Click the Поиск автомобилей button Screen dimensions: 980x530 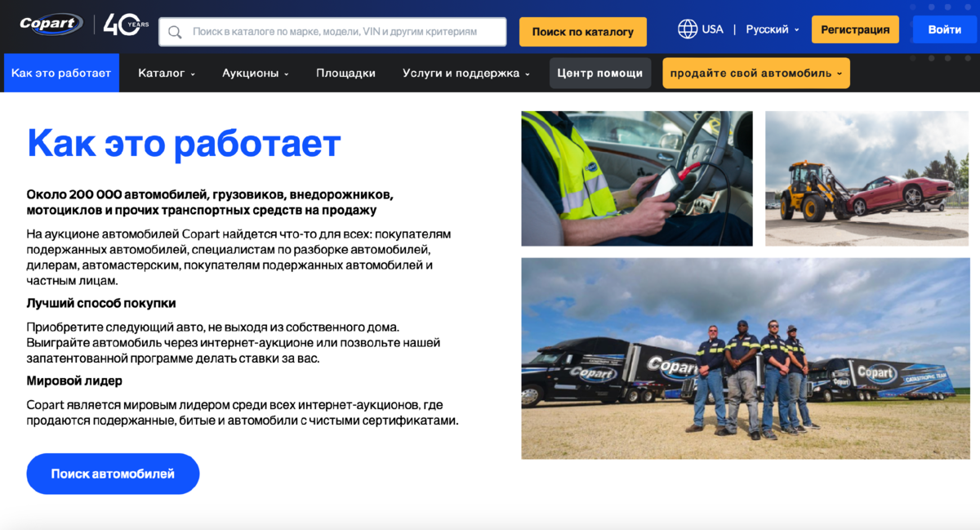coord(113,474)
